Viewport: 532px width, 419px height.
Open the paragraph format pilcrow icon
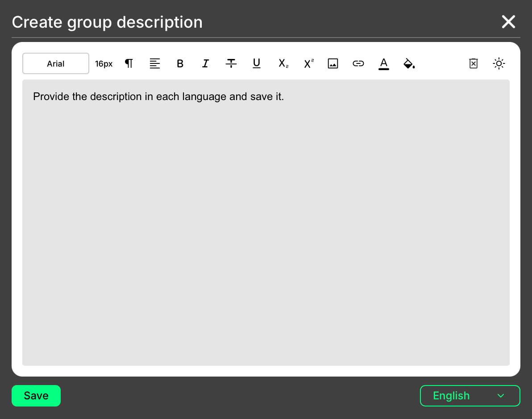tap(129, 63)
